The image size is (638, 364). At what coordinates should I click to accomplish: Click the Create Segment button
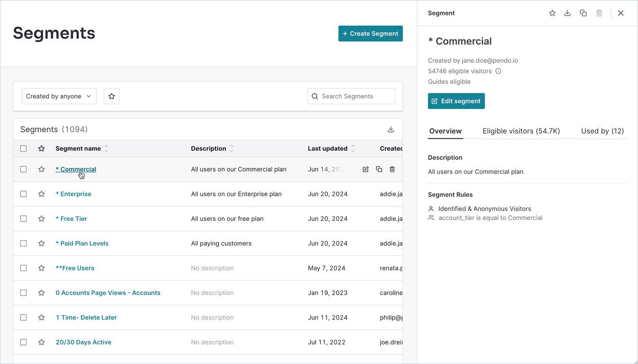tap(370, 34)
